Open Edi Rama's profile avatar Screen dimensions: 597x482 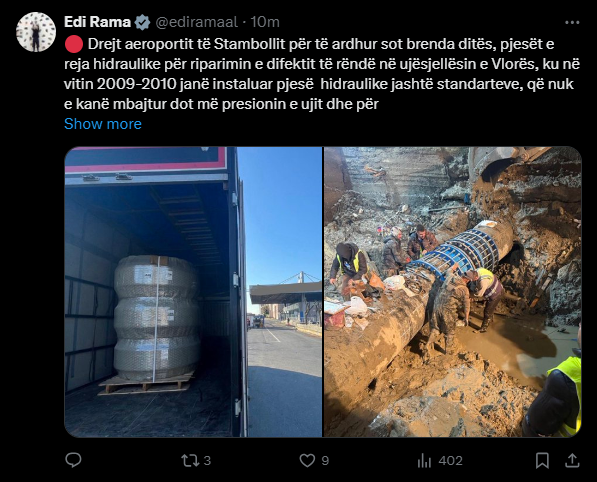click(x=36, y=32)
